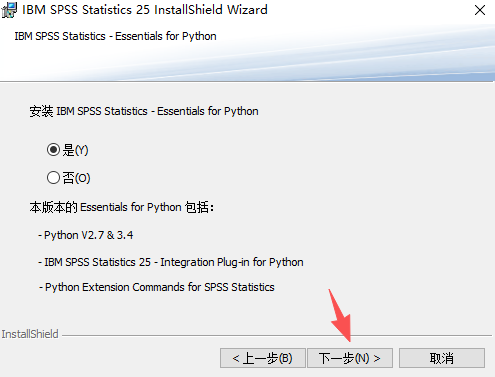Cancel installation with 取消 button
The image size is (495, 377).
coord(442,358)
